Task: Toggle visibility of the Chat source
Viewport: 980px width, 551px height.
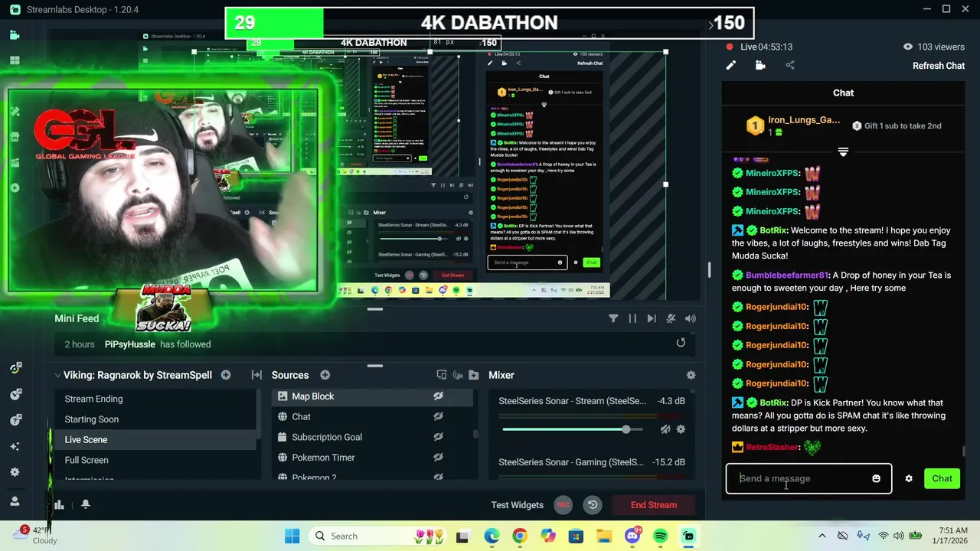Action: (x=438, y=417)
